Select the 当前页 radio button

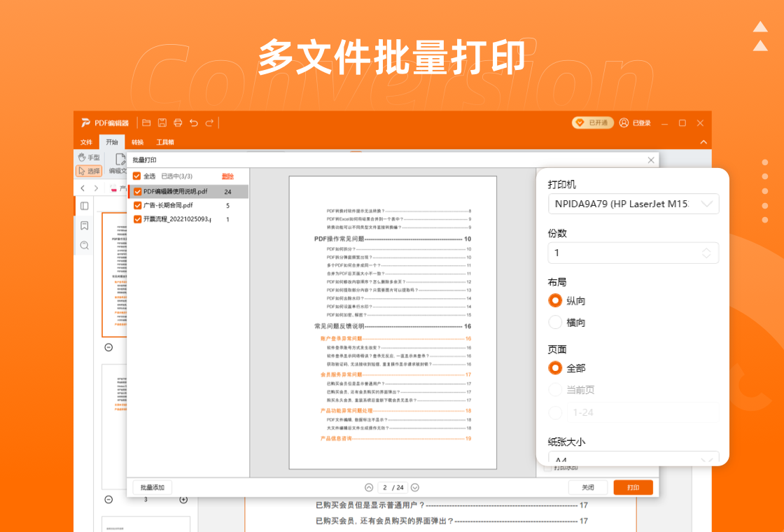(555, 390)
